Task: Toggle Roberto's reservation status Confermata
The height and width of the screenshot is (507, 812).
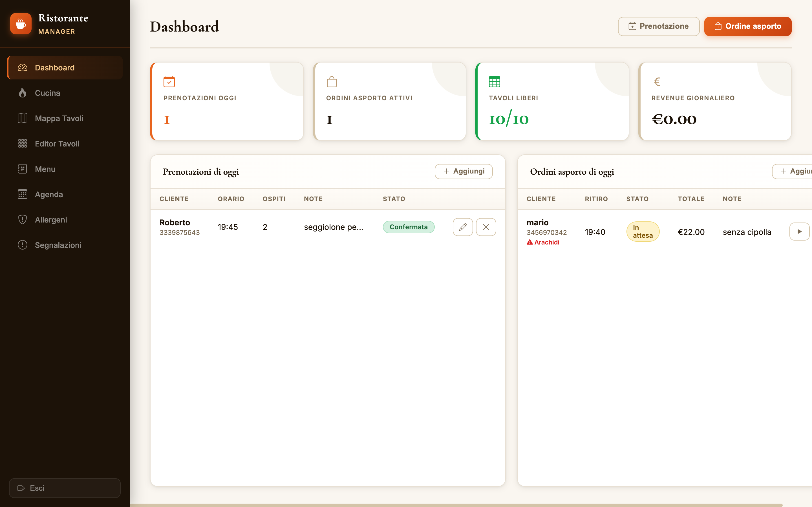Action: point(409,227)
